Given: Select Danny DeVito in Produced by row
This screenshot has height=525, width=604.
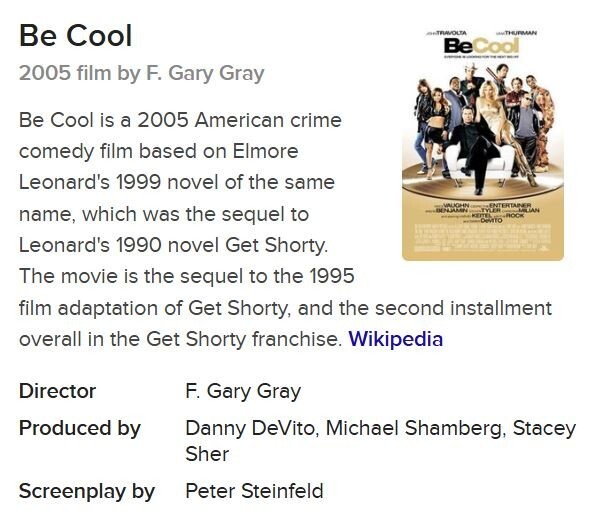Looking at the screenshot, I should click(x=250, y=428).
